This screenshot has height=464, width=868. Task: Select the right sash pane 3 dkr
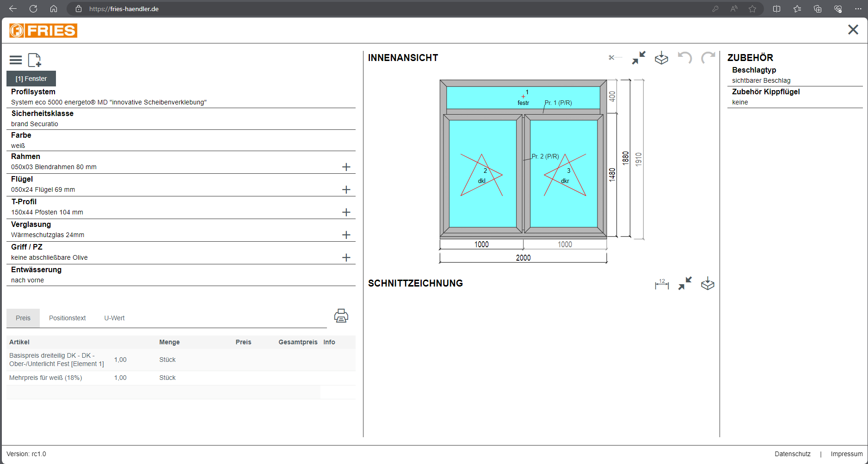[x=564, y=174]
